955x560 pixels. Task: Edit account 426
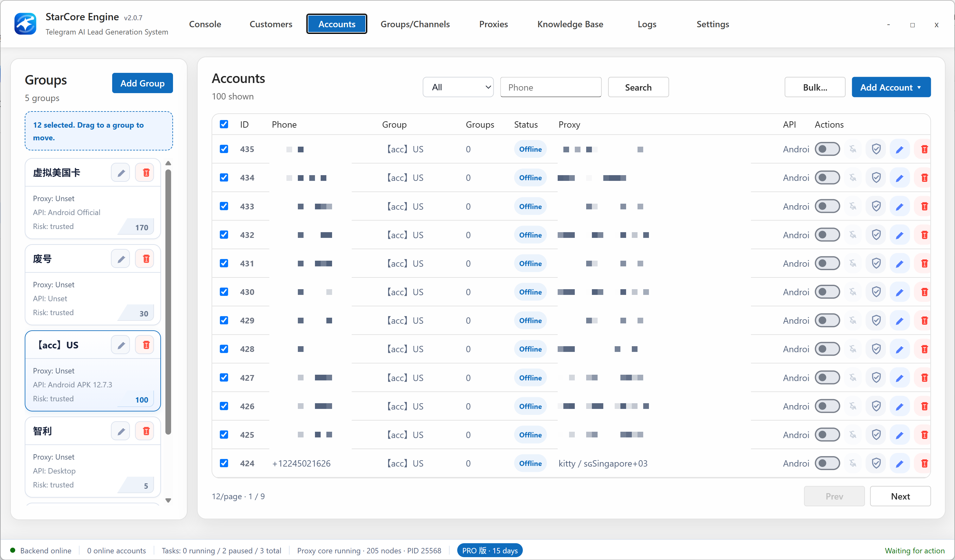(900, 406)
